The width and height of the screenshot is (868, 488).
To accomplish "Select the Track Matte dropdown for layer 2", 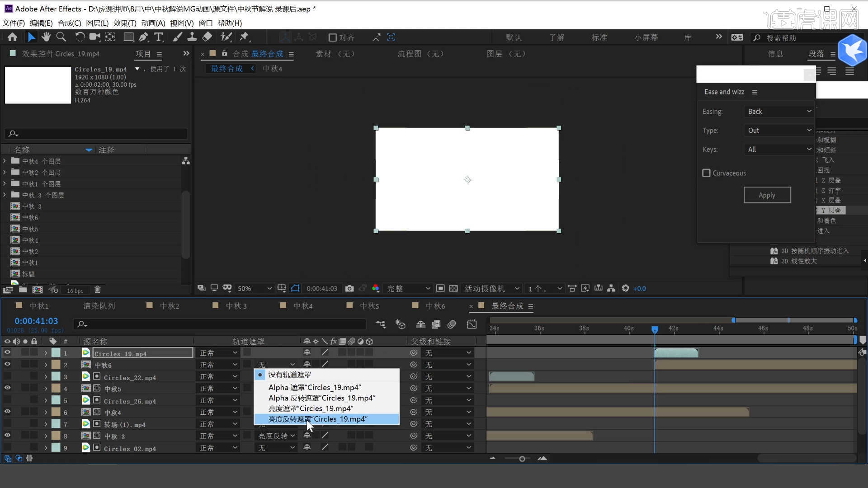I will tap(275, 365).
